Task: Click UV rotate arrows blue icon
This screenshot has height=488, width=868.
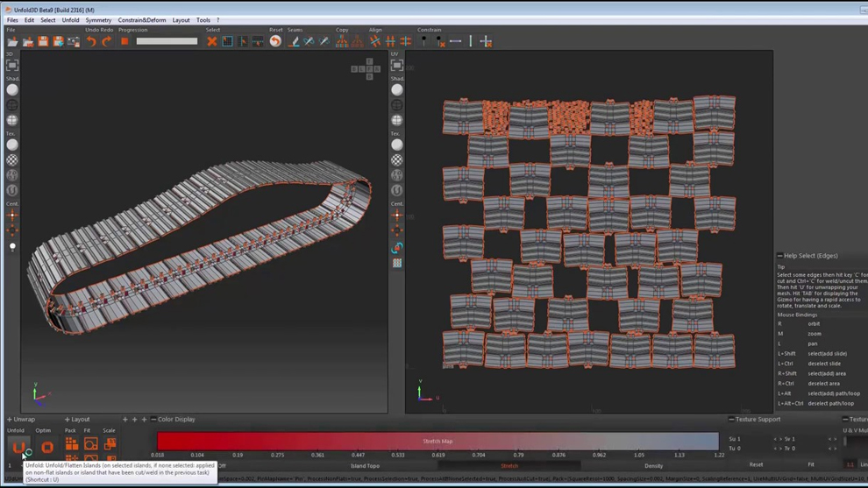Action: point(397,248)
